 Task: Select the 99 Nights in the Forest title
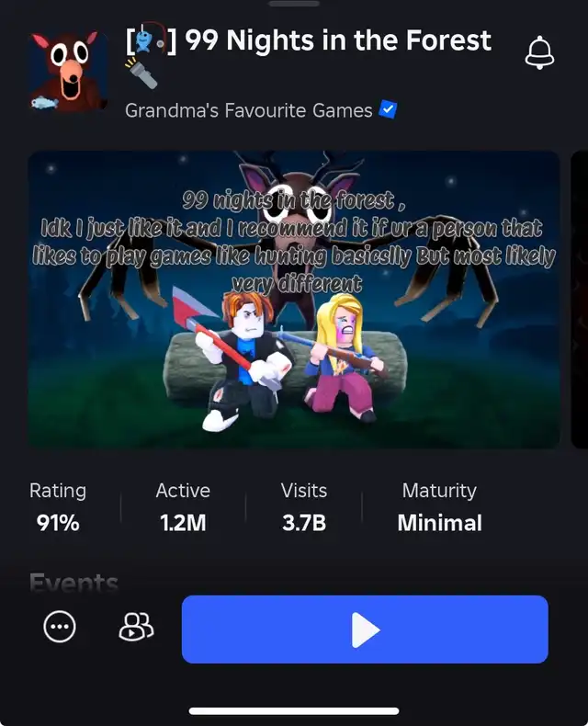tap(338, 40)
